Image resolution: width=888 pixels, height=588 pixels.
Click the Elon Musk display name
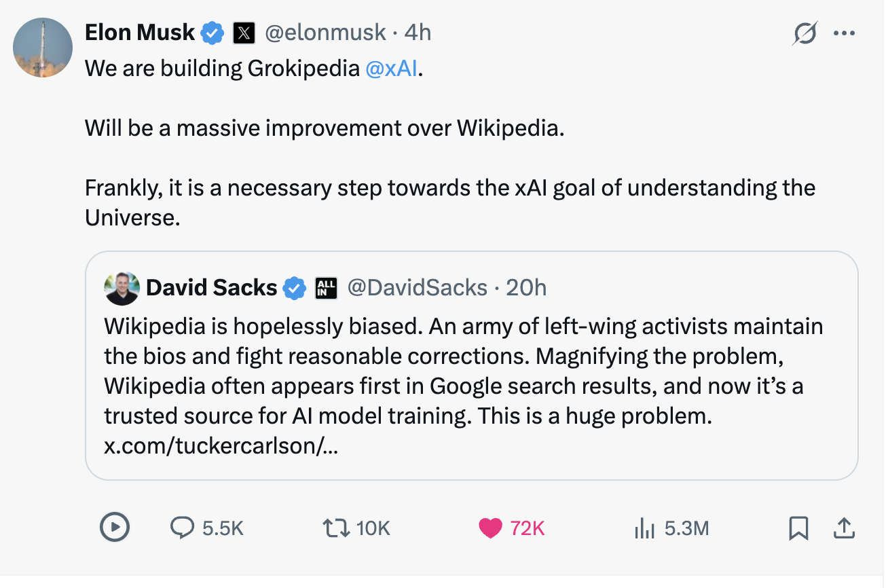[x=140, y=33]
